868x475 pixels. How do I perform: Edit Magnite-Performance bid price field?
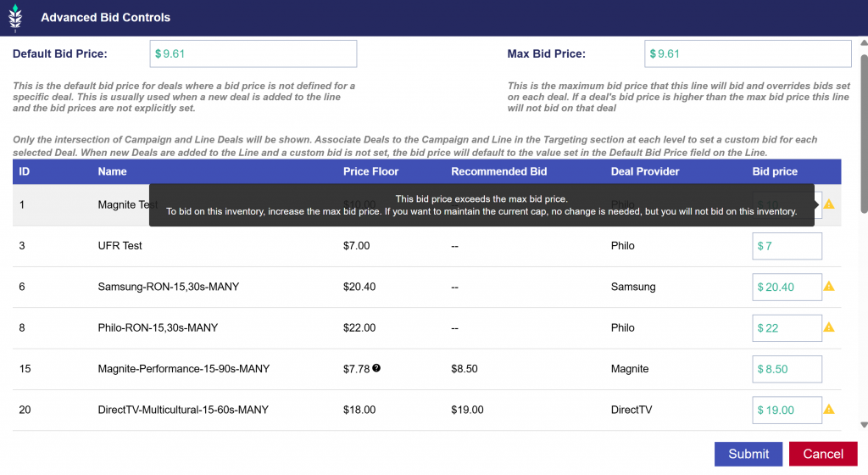tap(787, 369)
